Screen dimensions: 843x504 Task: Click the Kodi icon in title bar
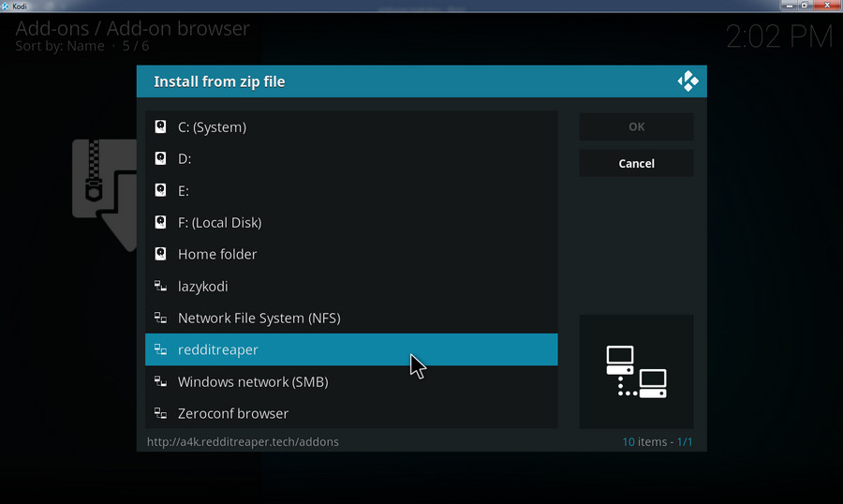(6, 6)
